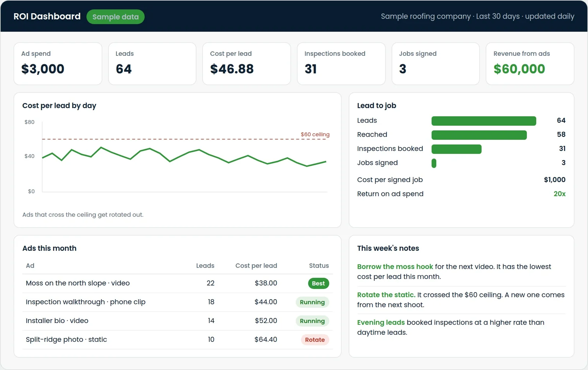Image resolution: width=588 pixels, height=370 pixels.
Task: Click the Sample data badge
Action: (115, 17)
